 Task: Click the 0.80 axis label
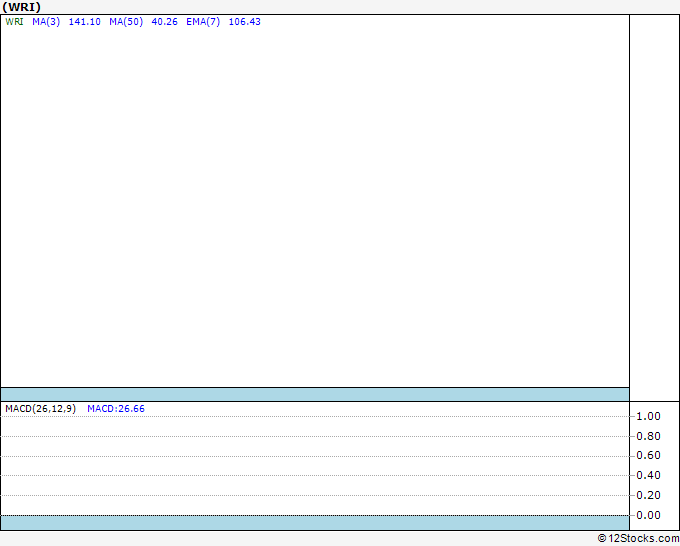coord(648,436)
